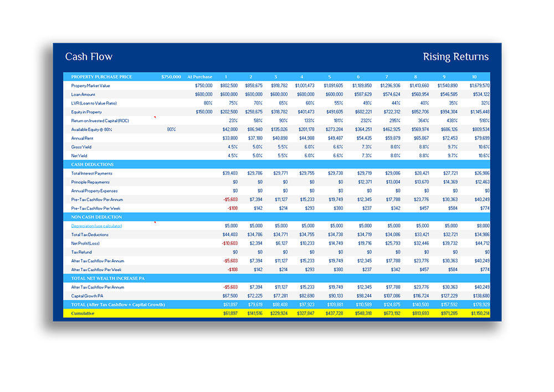Click the red comment marker beside Depreciation

(x=155, y=223)
